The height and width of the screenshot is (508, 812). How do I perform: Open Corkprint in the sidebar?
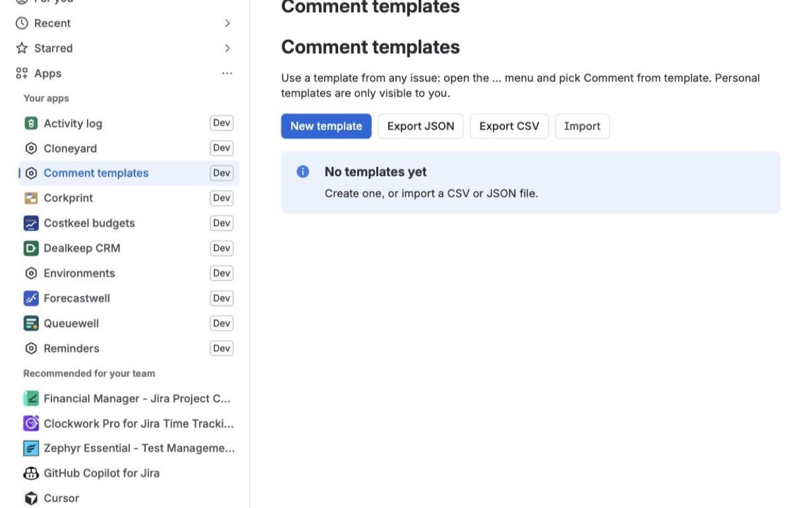(129, 198)
